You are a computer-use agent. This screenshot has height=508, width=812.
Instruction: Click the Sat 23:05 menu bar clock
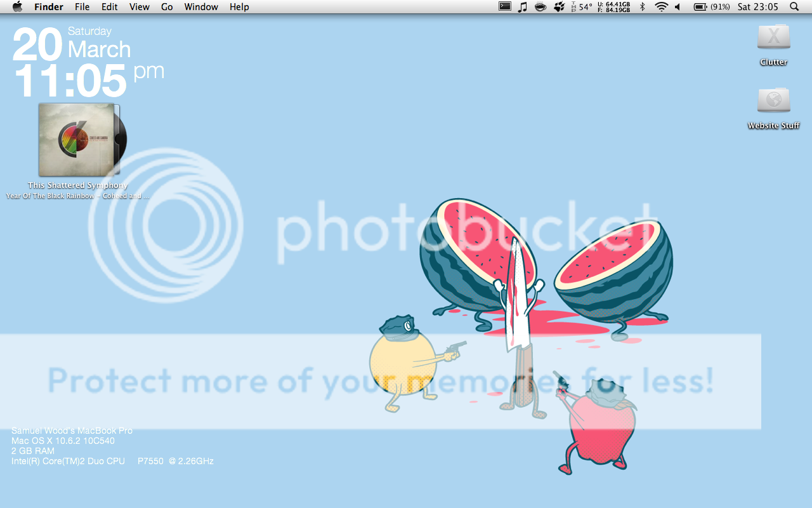[758, 7]
